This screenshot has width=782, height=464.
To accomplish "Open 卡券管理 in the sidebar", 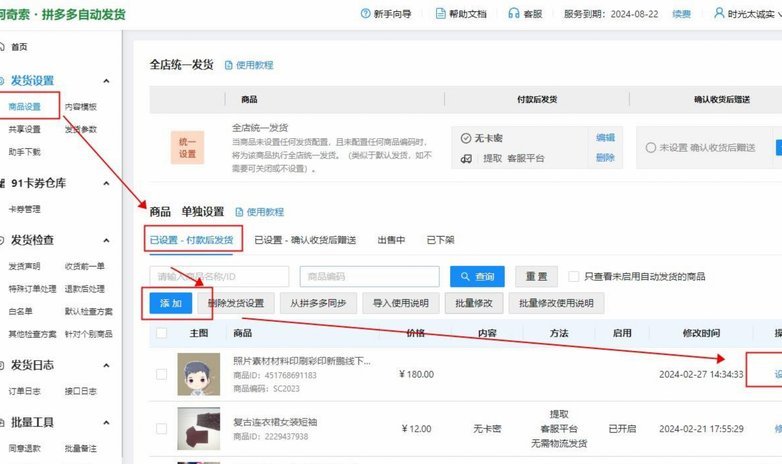I will click(x=24, y=210).
